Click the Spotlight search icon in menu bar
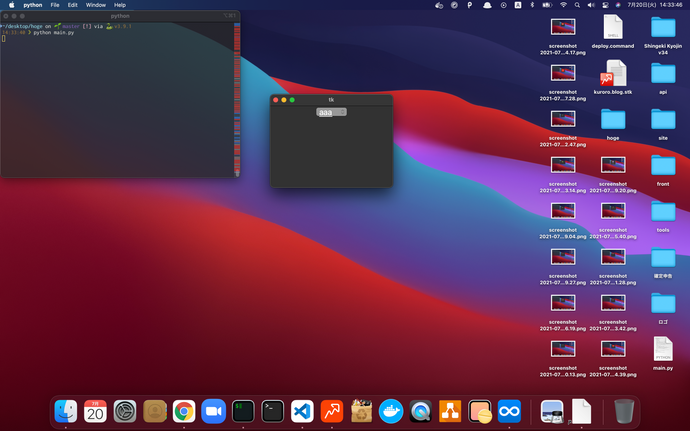This screenshot has height=431, width=690. coord(577,5)
